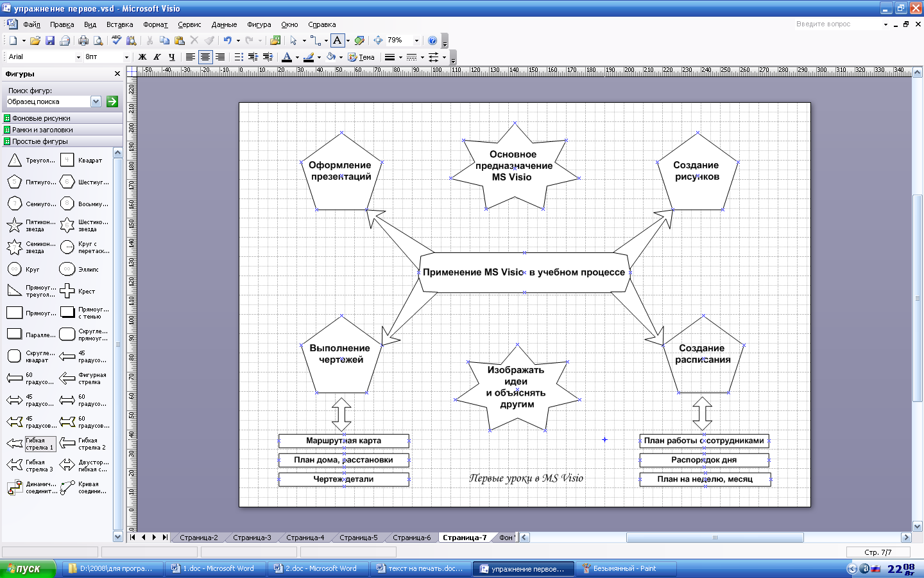
Task: Open the Вставка menu
Action: click(120, 24)
